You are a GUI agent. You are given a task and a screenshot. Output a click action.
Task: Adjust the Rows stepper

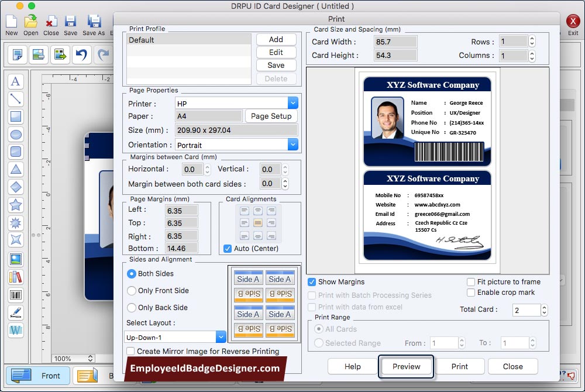click(x=532, y=41)
